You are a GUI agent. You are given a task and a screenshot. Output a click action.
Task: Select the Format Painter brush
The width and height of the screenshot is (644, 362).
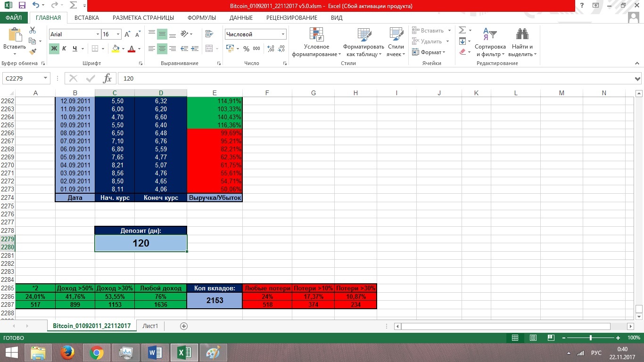coord(33,52)
